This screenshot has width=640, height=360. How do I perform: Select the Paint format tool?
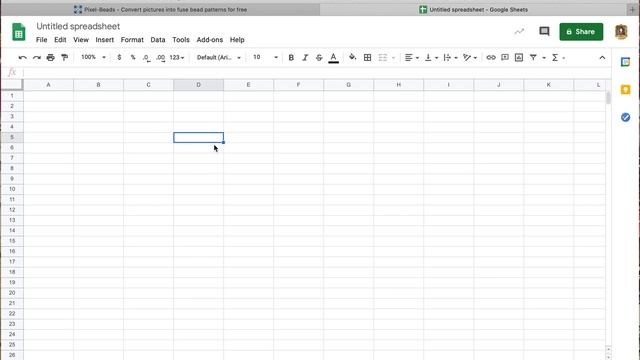[64, 58]
